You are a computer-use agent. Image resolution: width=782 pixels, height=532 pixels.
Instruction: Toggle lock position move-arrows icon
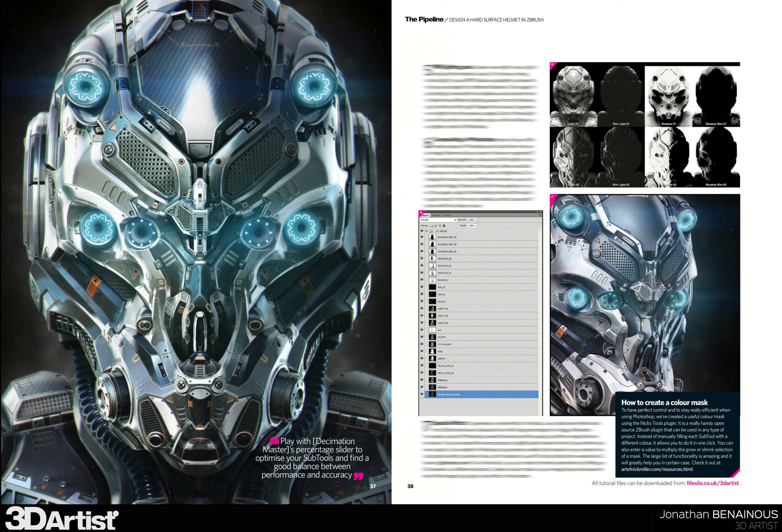(440, 225)
